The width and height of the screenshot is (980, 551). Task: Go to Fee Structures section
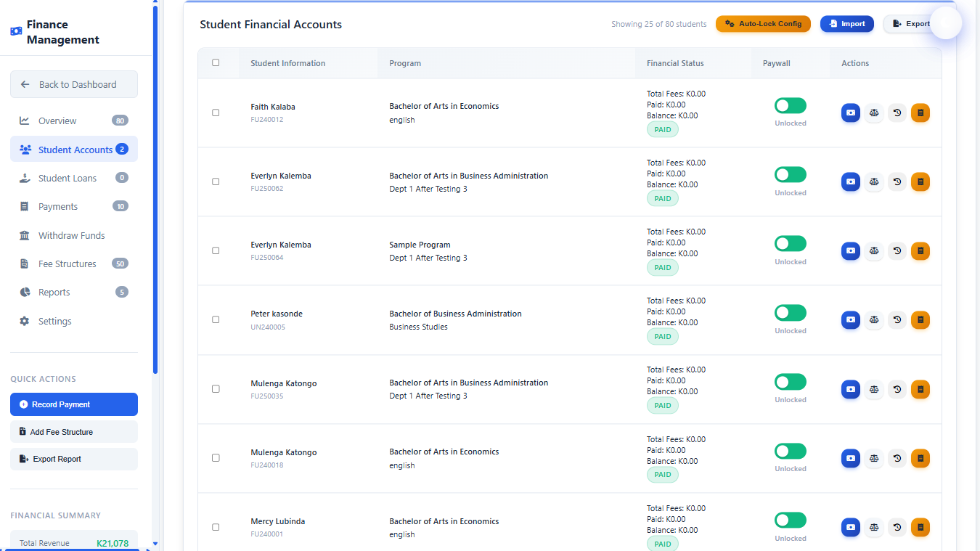pyautogui.click(x=67, y=264)
